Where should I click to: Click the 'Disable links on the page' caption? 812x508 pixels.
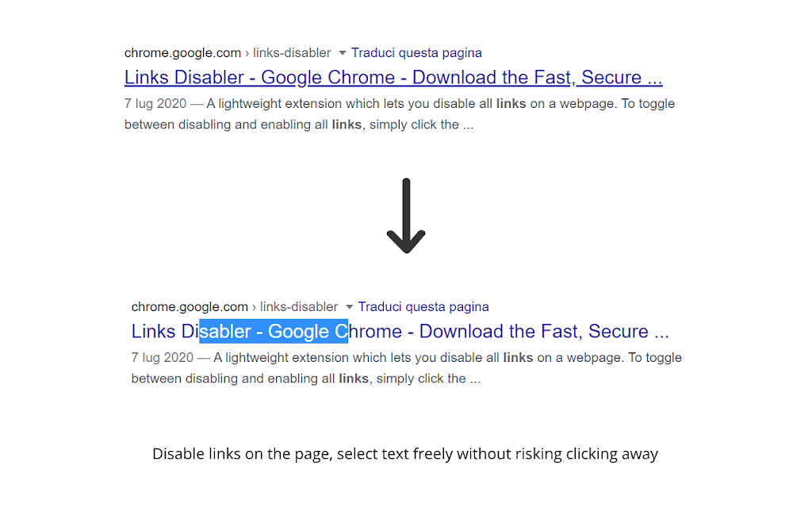pyautogui.click(x=241, y=454)
